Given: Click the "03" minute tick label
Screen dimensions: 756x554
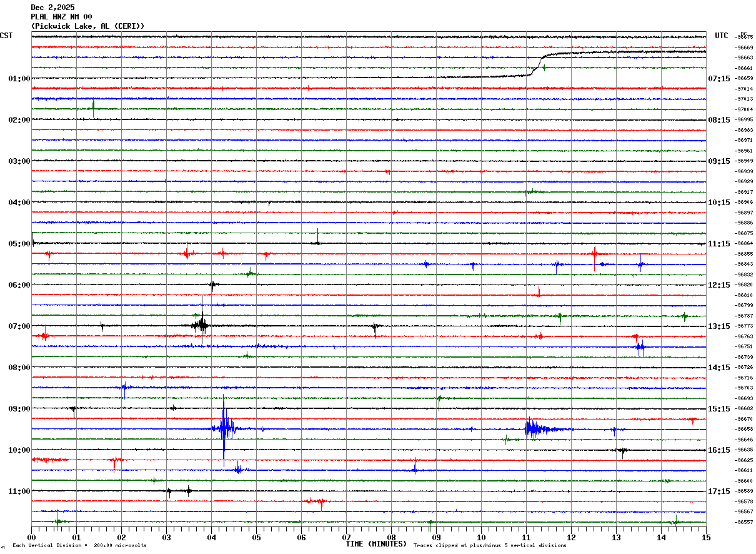Looking at the screenshot, I should [166, 537].
